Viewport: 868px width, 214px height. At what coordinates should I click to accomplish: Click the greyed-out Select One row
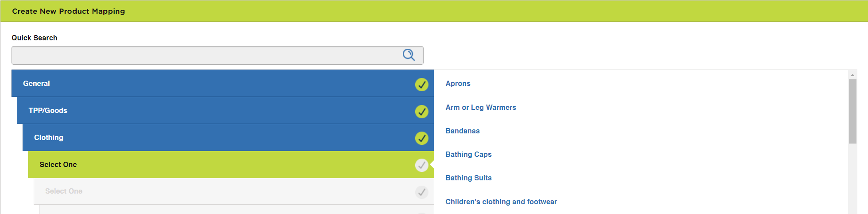tap(234, 191)
